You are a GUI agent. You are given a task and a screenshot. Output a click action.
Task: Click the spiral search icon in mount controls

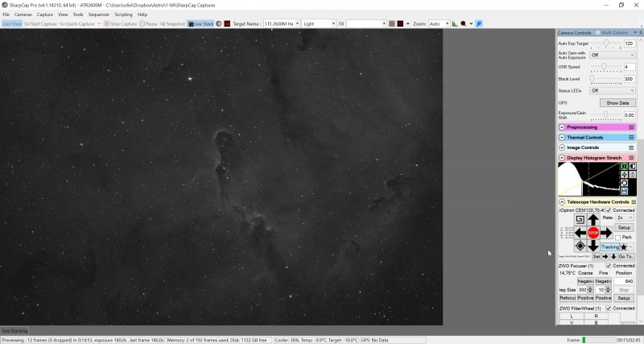pos(580,219)
